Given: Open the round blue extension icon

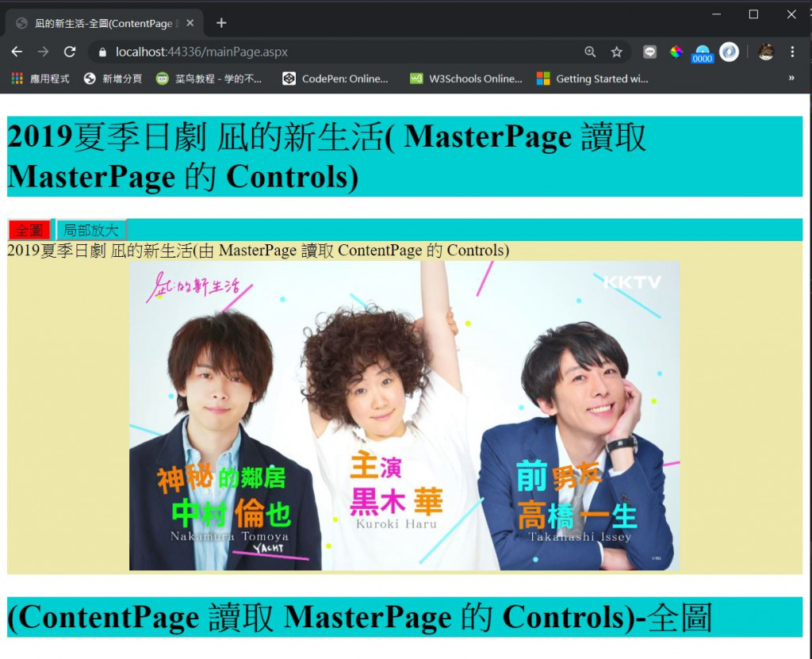Looking at the screenshot, I should (730, 52).
